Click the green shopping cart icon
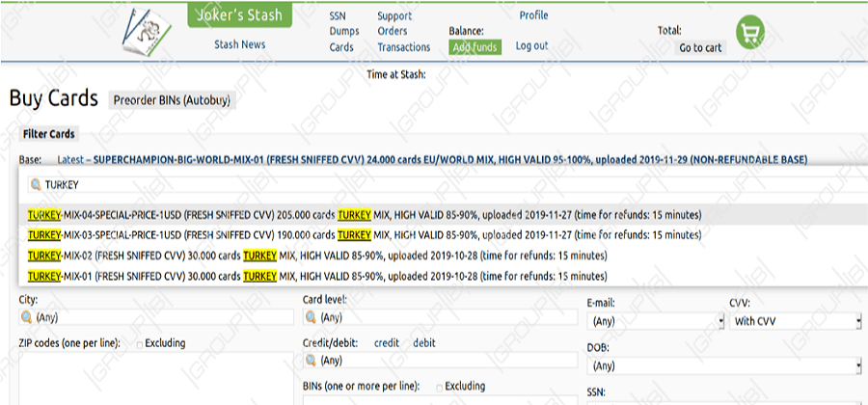 (750, 32)
